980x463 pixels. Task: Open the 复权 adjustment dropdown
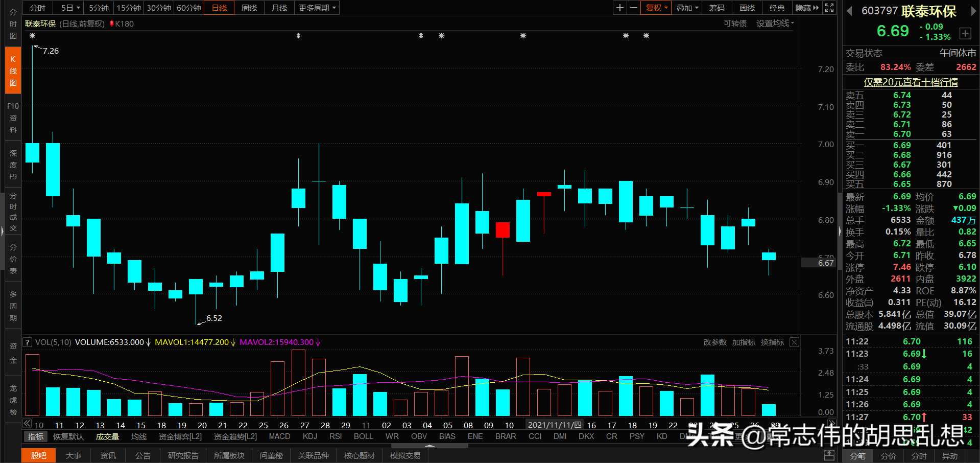(655, 8)
